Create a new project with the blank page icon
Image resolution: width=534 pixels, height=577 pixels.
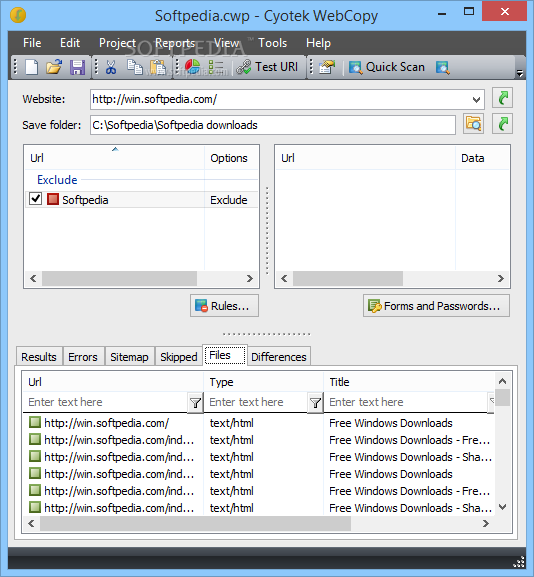[x=32, y=67]
